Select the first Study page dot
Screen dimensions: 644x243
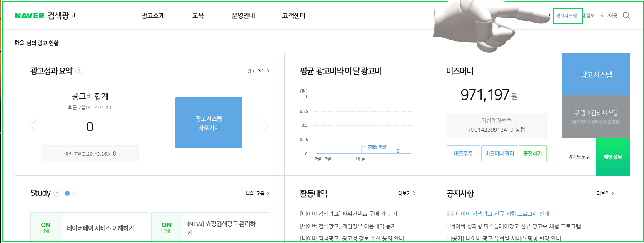tap(67, 193)
